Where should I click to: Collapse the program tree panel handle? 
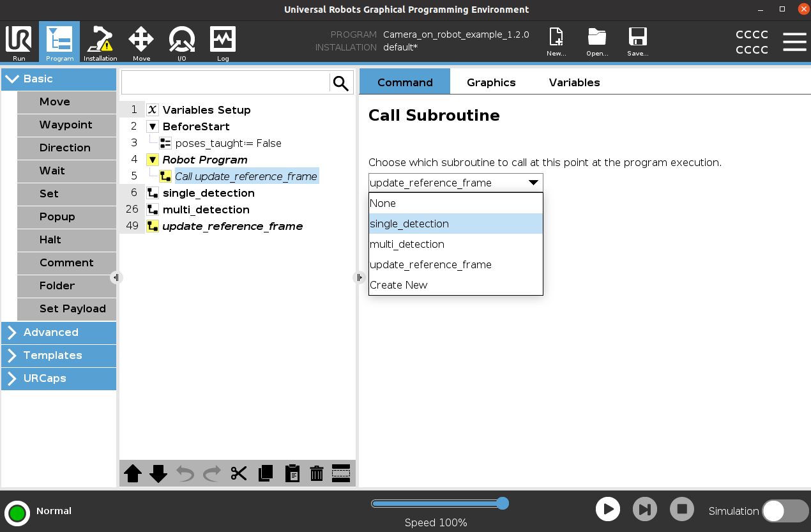pos(359,277)
